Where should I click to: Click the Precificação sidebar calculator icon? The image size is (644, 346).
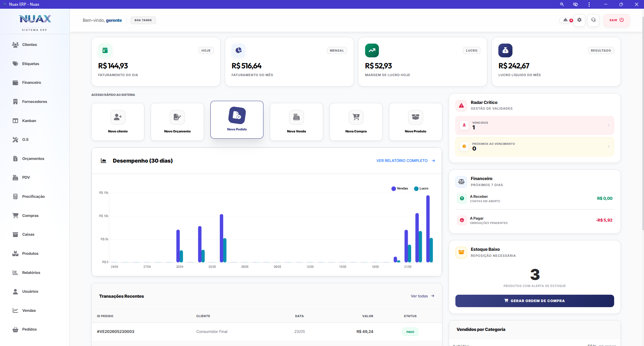coord(15,196)
